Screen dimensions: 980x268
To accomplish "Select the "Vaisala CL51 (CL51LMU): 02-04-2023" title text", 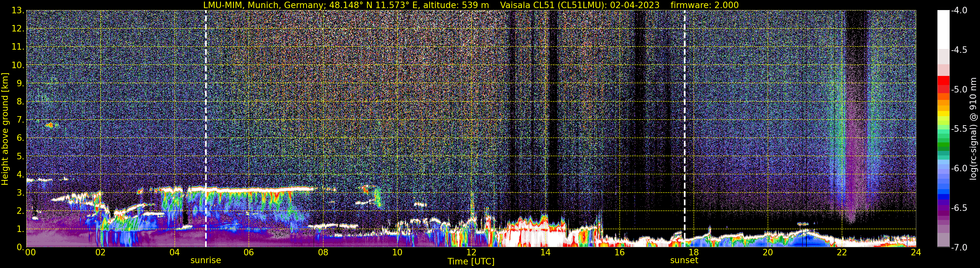I will point(580,5).
